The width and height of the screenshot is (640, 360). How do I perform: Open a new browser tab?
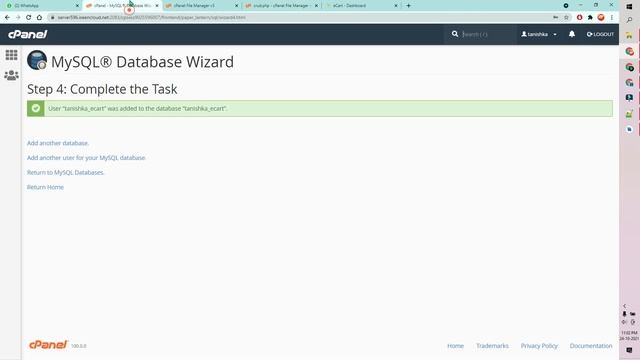point(409,6)
